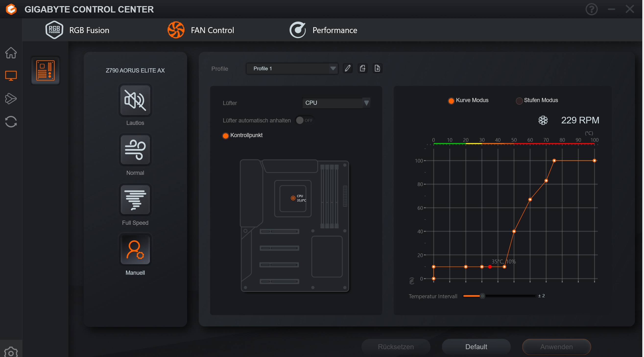The width and height of the screenshot is (644, 357).
Task: Select the Normal fan mode icon
Action: click(x=135, y=150)
